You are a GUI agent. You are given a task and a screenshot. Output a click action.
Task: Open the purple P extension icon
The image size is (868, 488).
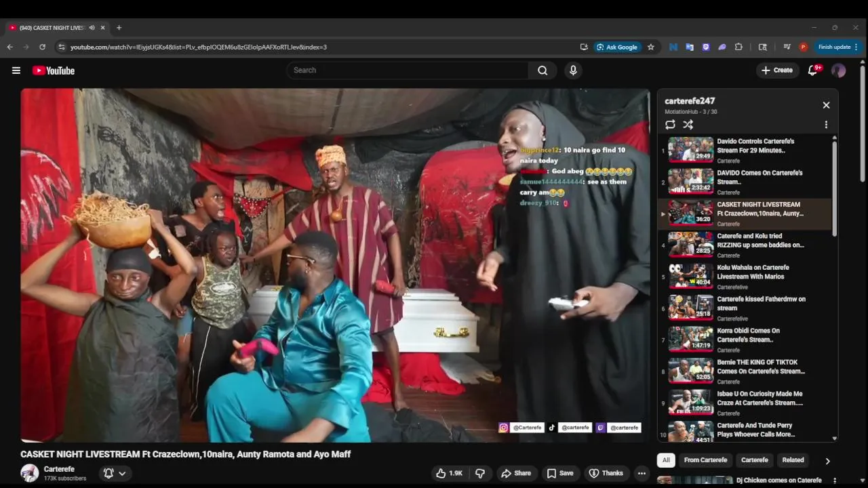pyautogui.click(x=706, y=47)
